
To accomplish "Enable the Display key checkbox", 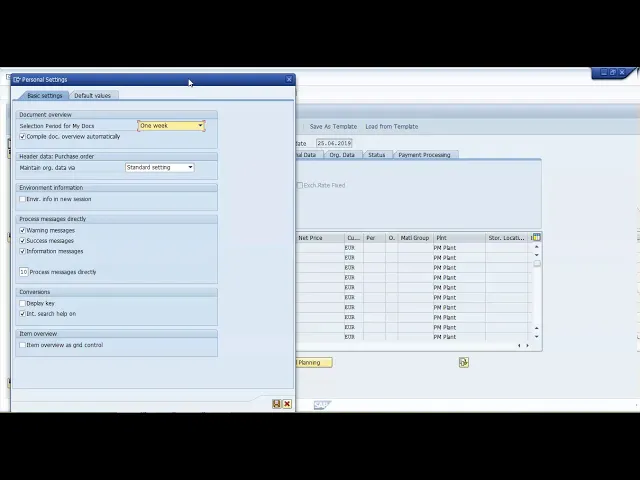I will pyautogui.click(x=22, y=303).
